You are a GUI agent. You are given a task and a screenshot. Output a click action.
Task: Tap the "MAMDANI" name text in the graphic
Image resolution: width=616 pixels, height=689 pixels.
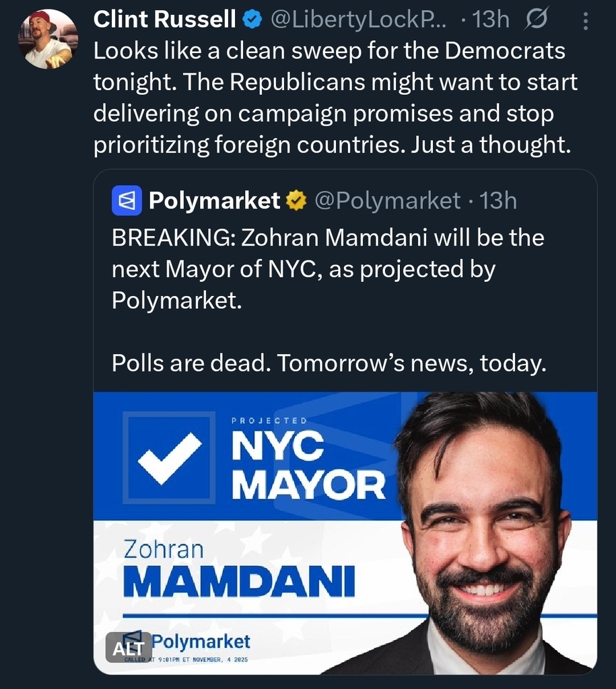pos(239,583)
